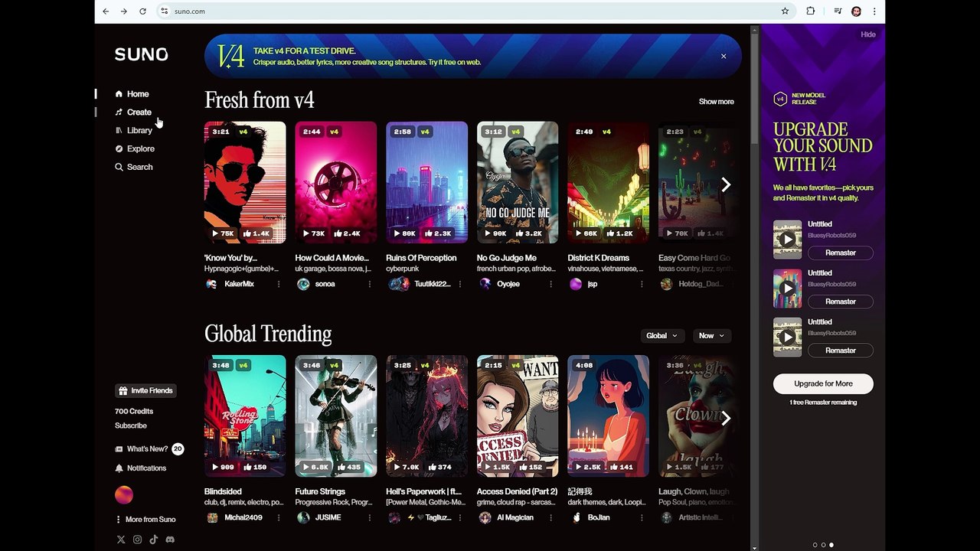This screenshot has height=551, width=980.
Task: Open the Explore page
Action: tap(135, 149)
